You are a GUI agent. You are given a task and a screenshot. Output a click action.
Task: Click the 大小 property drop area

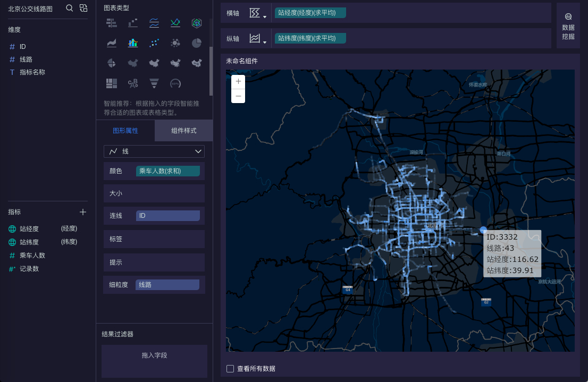click(x=154, y=193)
